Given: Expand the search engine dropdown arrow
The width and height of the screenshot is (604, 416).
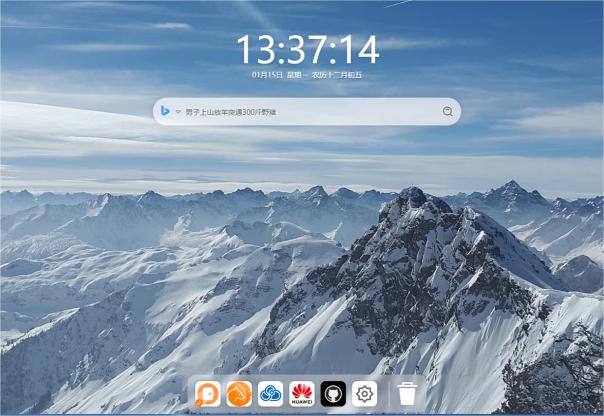Looking at the screenshot, I should tap(178, 112).
